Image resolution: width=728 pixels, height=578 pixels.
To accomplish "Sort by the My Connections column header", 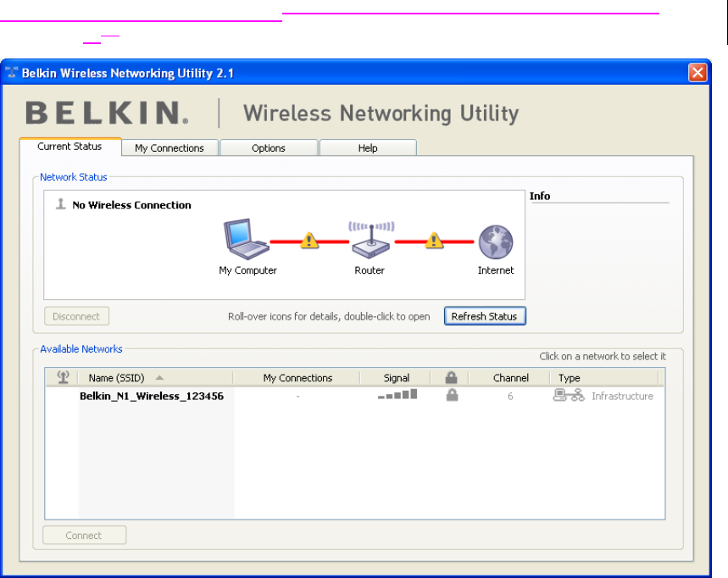I will (x=297, y=378).
